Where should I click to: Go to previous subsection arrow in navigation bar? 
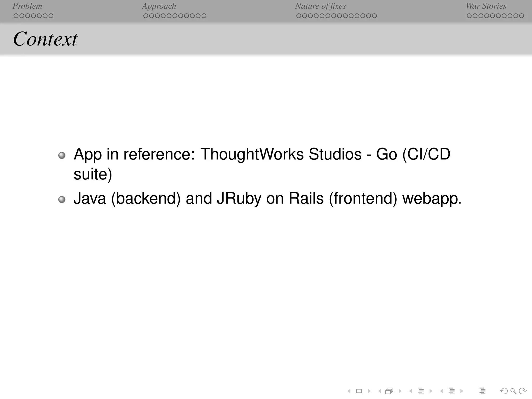click(x=410, y=391)
